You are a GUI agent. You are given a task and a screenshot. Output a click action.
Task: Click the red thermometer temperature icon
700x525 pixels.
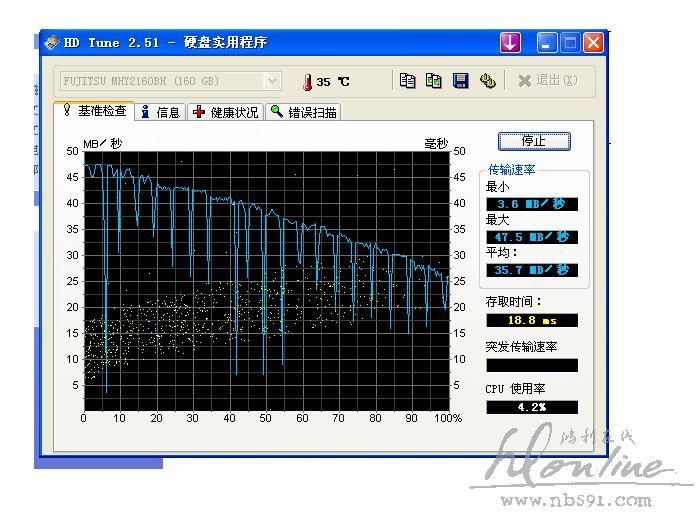click(x=307, y=81)
